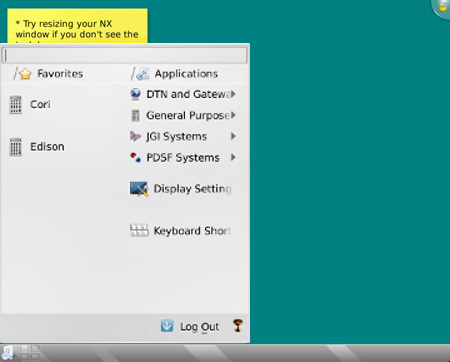
Task: Click the JGI Systems icon
Action: 135,136
